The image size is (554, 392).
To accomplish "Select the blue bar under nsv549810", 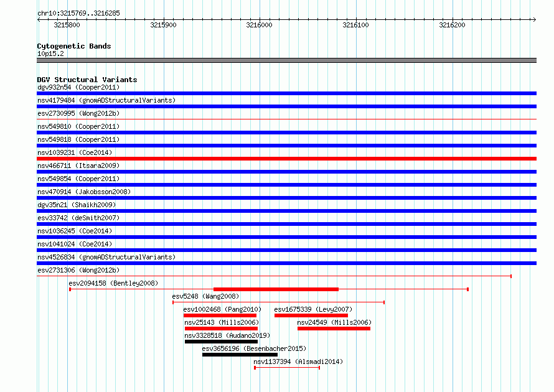I will tap(286, 133).
